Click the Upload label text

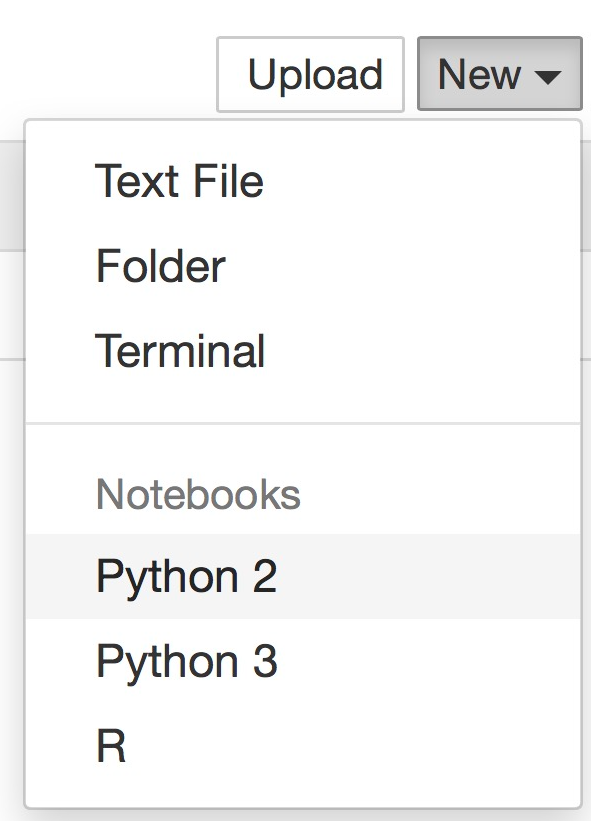(316, 76)
